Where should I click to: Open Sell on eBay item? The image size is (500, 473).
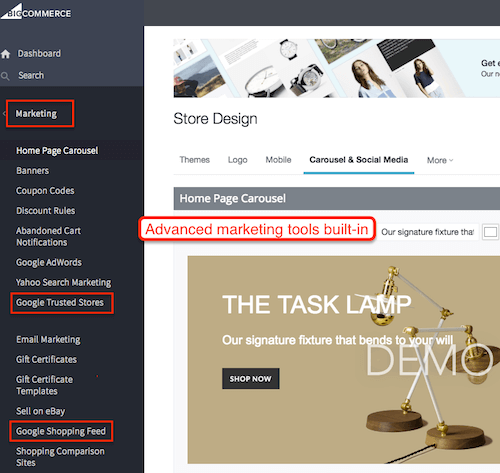(41, 411)
